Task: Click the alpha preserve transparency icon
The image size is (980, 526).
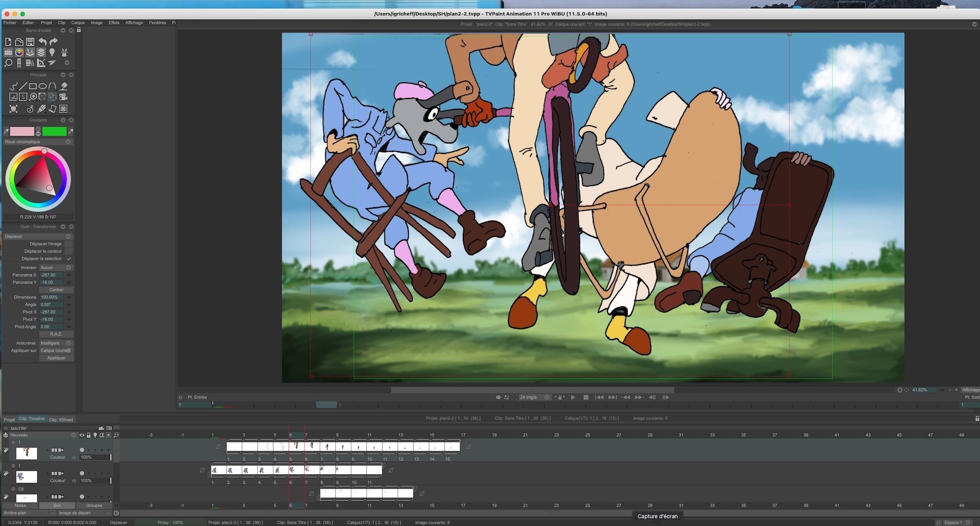Action: [102, 435]
